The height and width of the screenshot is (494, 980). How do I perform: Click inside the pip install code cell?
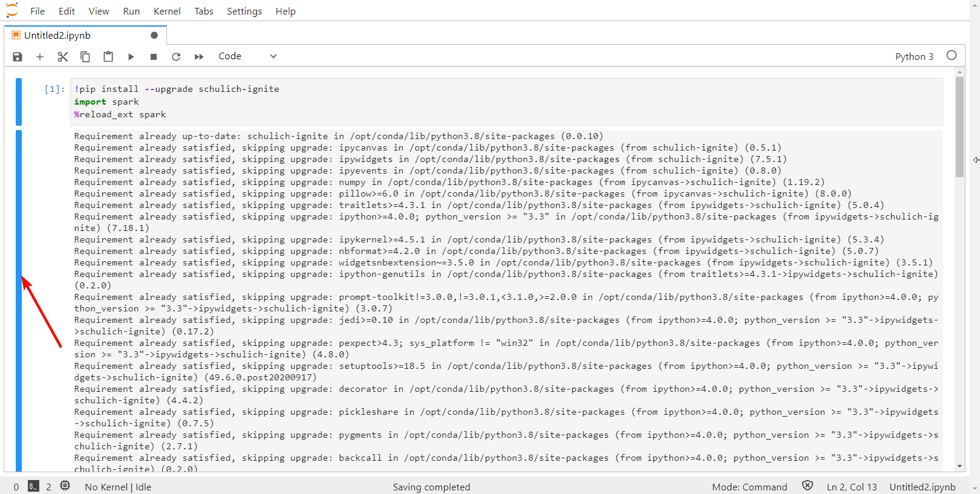coord(506,102)
